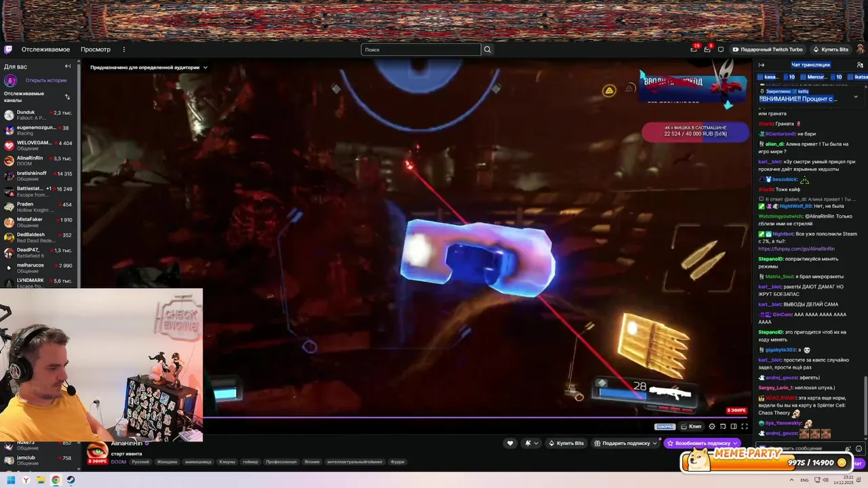Collapse the left sidebar arrow
The image size is (868, 488).
coord(67,66)
